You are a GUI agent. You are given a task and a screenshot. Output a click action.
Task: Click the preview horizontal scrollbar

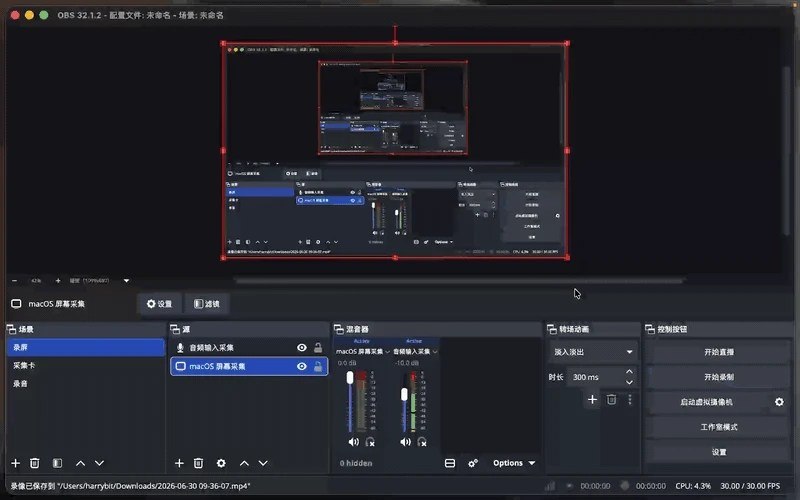tap(459, 280)
